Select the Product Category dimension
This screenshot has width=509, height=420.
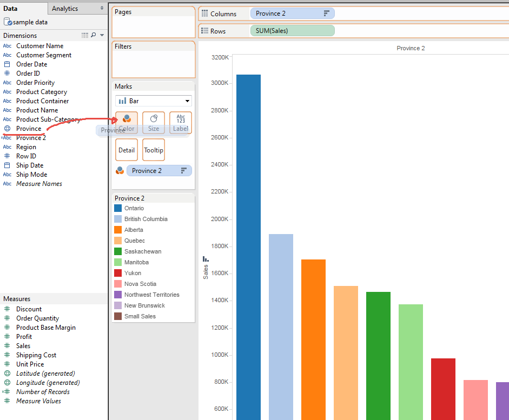point(42,92)
